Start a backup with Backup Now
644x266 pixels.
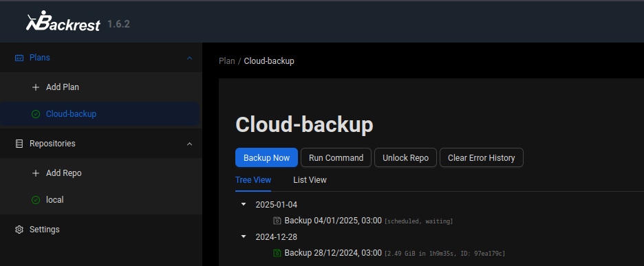(266, 157)
